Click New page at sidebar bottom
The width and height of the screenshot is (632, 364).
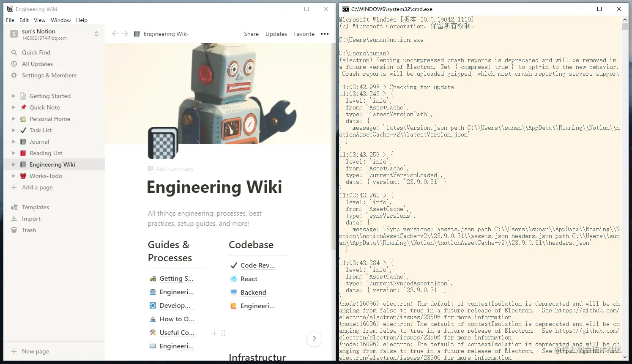(54, 351)
